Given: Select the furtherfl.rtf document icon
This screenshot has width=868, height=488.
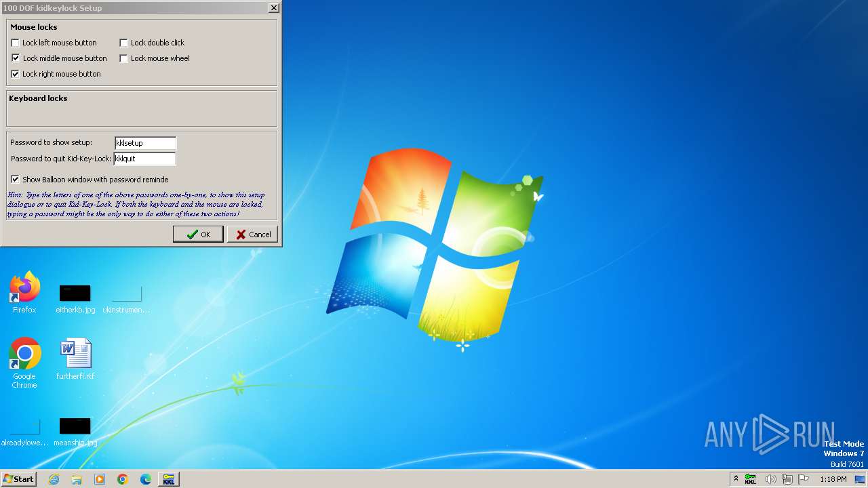Looking at the screenshot, I should point(75,359).
